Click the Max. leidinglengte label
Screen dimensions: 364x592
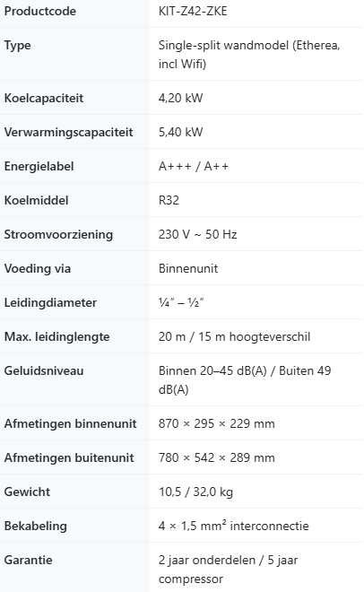pyautogui.click(x=57, y=336)
